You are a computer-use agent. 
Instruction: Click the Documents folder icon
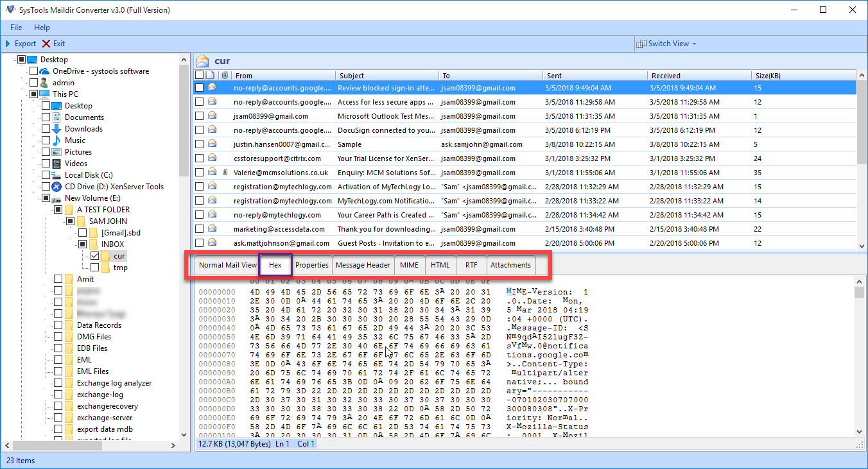coord(56,117)
